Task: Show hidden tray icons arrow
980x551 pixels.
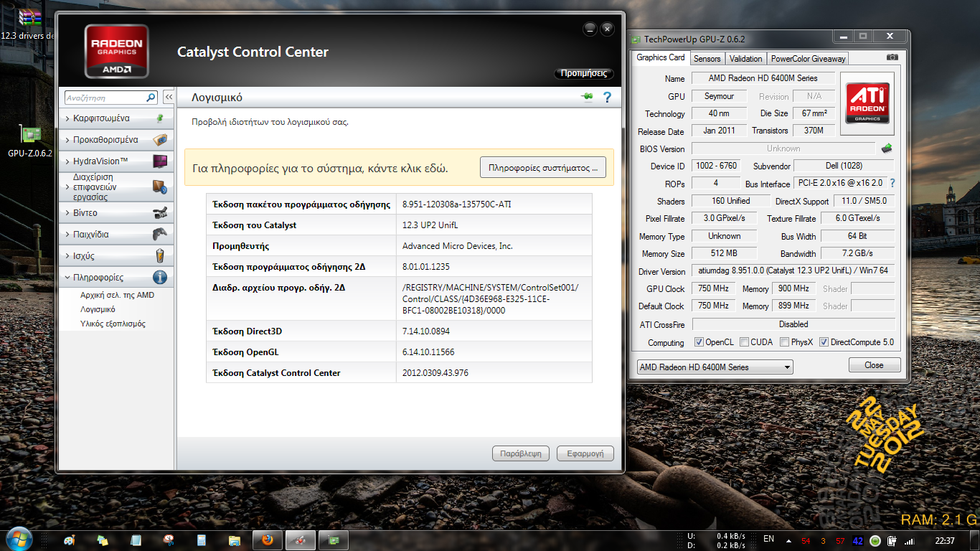Action: (789, 540)
